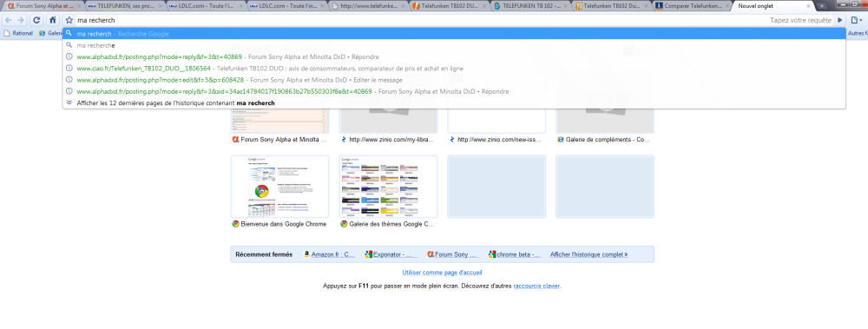Open the page menu dropdown
This screenshot has width=868, height=329.
coord(857,20)
